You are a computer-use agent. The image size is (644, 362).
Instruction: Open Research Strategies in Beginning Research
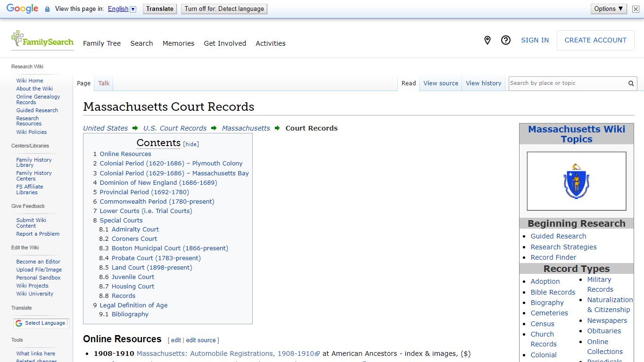(563, 247)
